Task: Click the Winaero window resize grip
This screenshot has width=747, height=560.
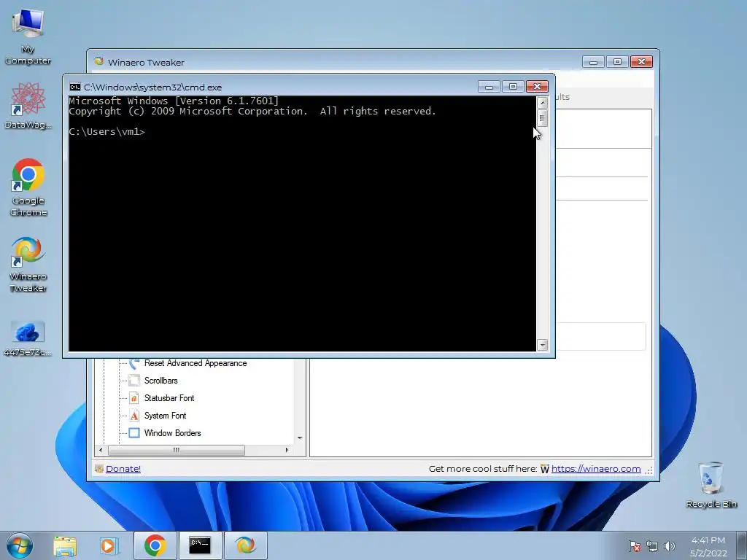Action: pyautogui.click(x=649, y=470)
